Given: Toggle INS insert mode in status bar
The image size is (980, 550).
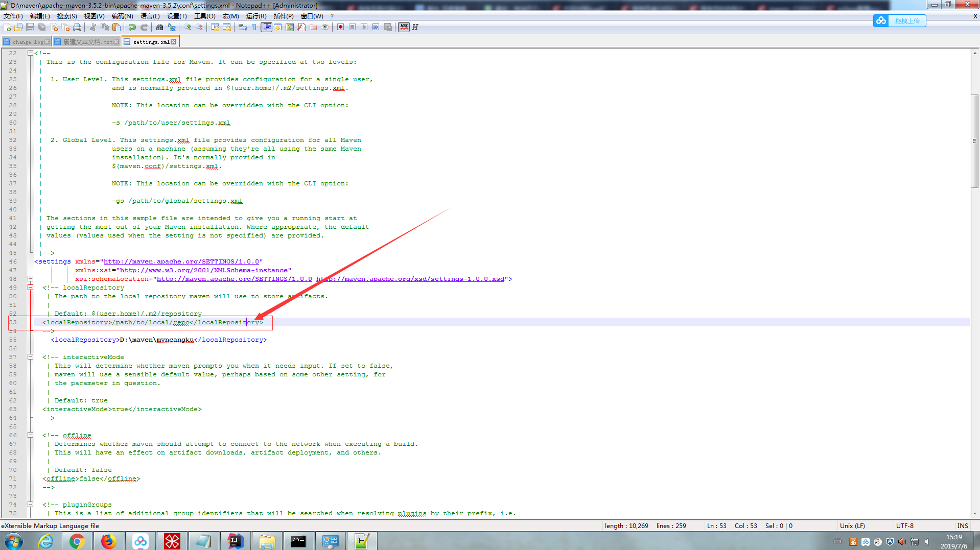Looking at the screenshot, I should pos(963,526).
